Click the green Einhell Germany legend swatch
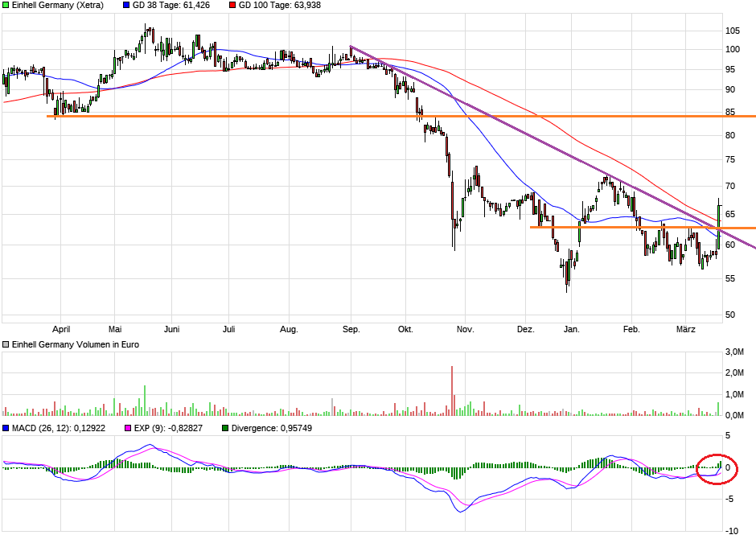The width and height of the screenshot is (756, 539). click(6, 5)
